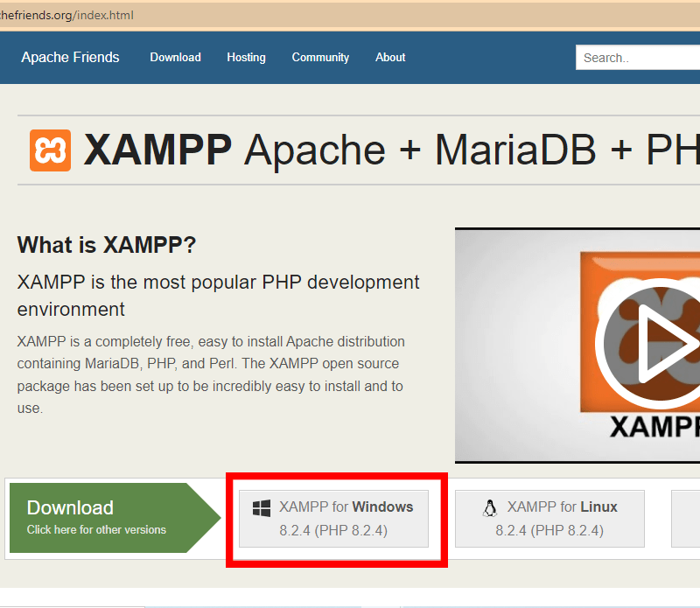
Task: Open the Download menu
Action: click(x=176, y=57)
